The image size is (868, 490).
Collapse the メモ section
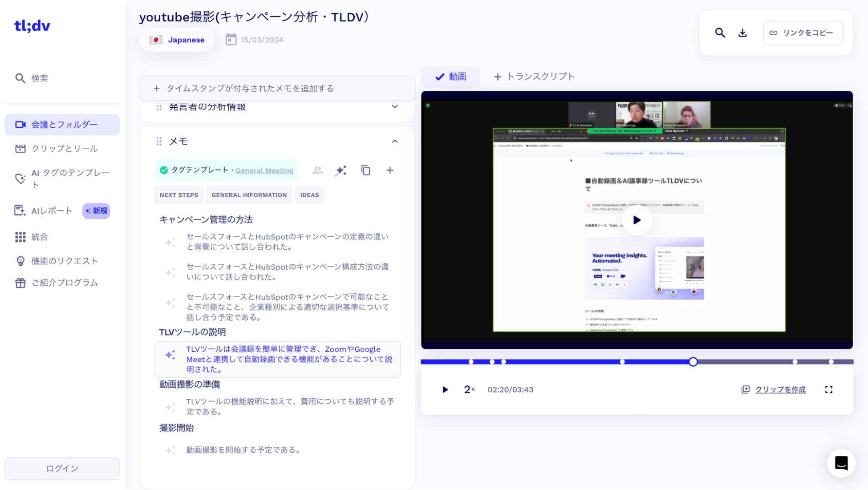point(394,142)
